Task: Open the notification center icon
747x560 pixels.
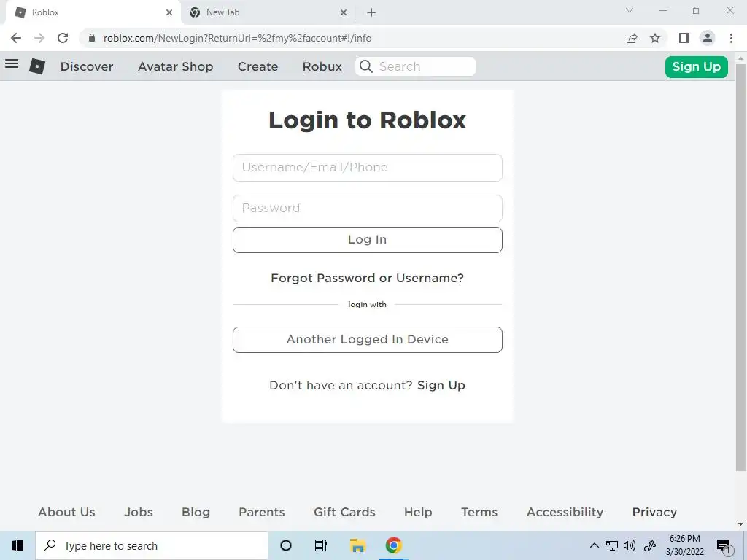Action: coord(724,547)
